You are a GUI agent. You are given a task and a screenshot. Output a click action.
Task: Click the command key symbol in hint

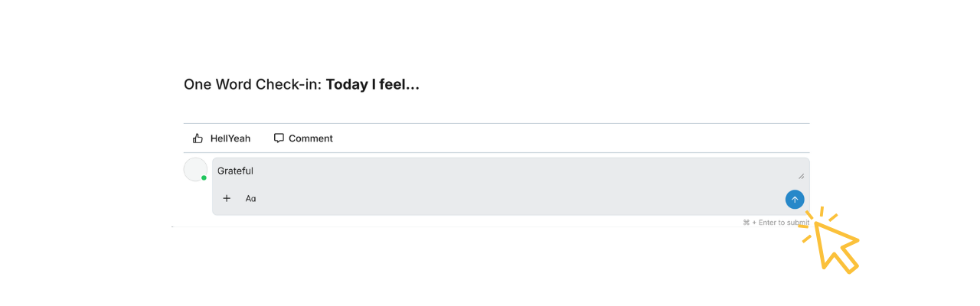tap(746, 223)
